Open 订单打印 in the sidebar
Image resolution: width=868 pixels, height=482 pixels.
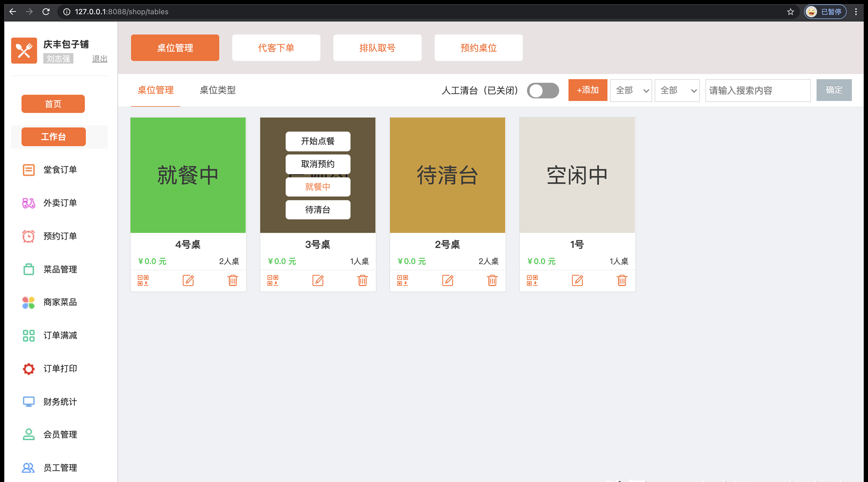pyautogui.click(x=60, y=368)
